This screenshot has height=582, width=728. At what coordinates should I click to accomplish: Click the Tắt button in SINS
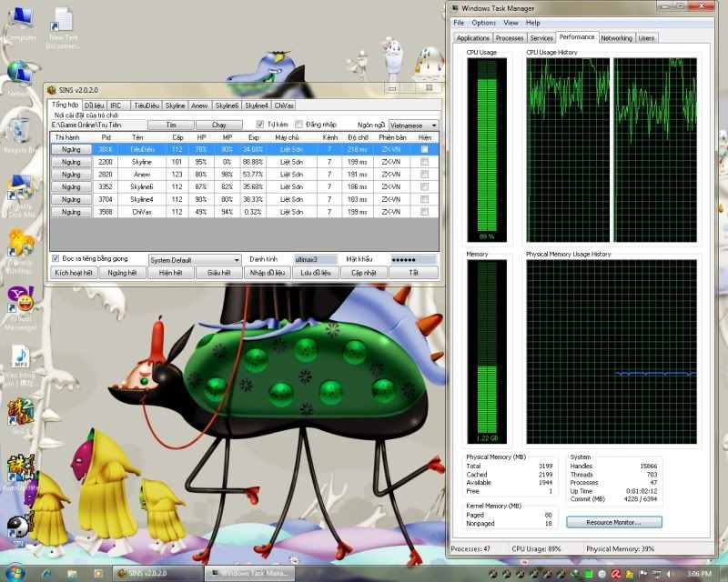[413, 273]
